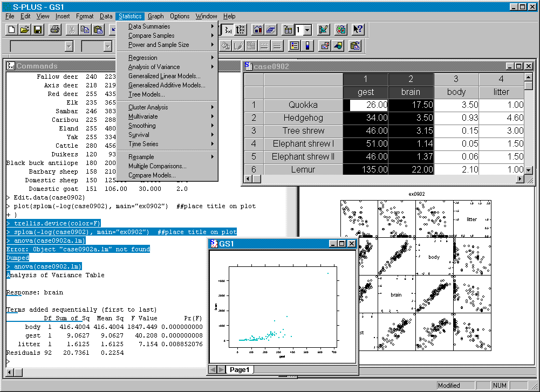Click the case0902 vertical scrollbar down arrow
The width and height of the screenshot is (540, 392).
tap(529, 170)
